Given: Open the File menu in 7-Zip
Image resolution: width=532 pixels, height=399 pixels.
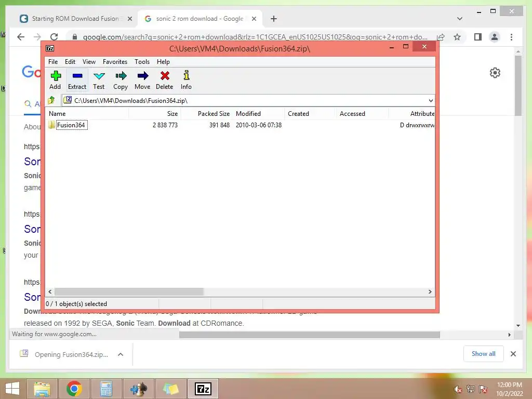Looking at the screenshot, I should 53,62.
